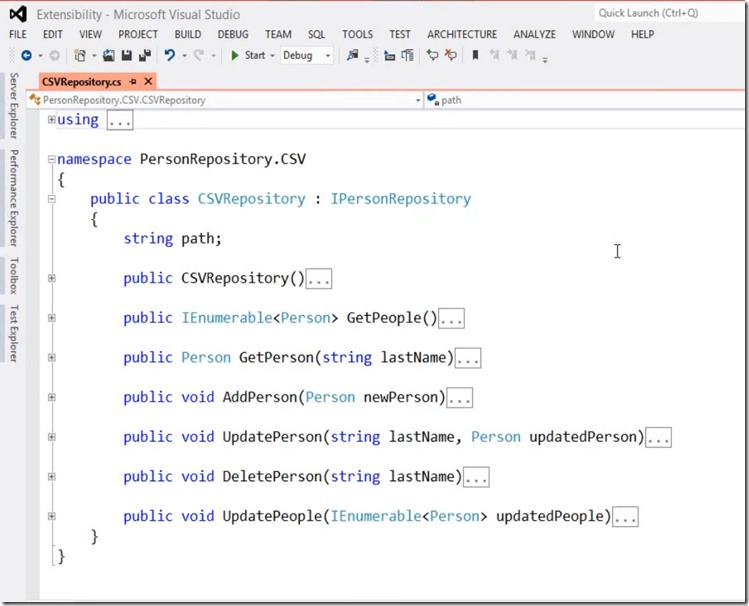The width and height of the screenshot is (749, 606).
Task: Open the HELP menu
Action: coord(642,34)
